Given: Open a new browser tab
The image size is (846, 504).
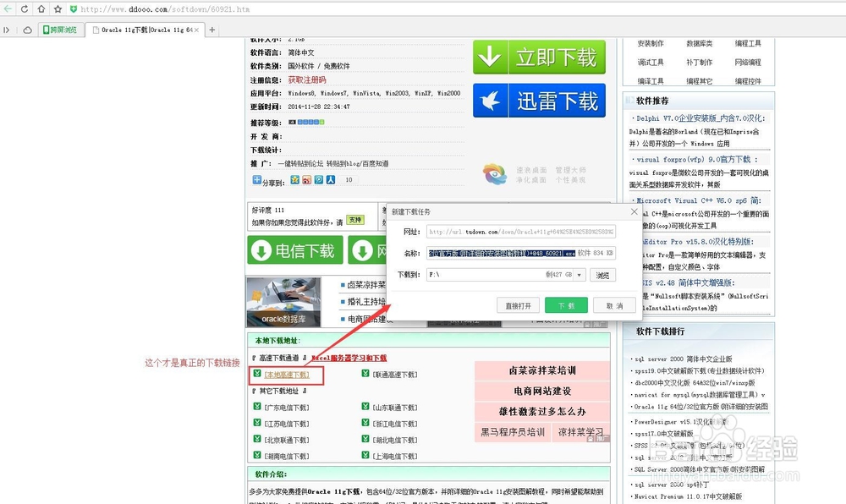Looking at the screenshot, I should pos(212,30).
